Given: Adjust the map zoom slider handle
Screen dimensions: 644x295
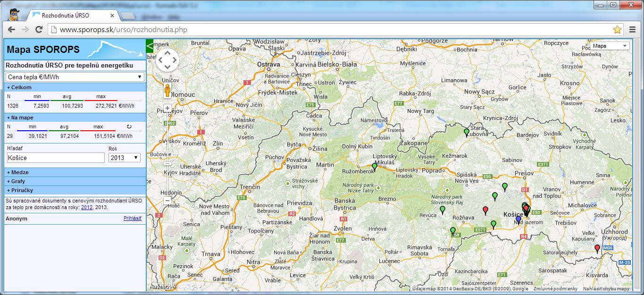Looking at the screenshot, I should tap(167, 164).
